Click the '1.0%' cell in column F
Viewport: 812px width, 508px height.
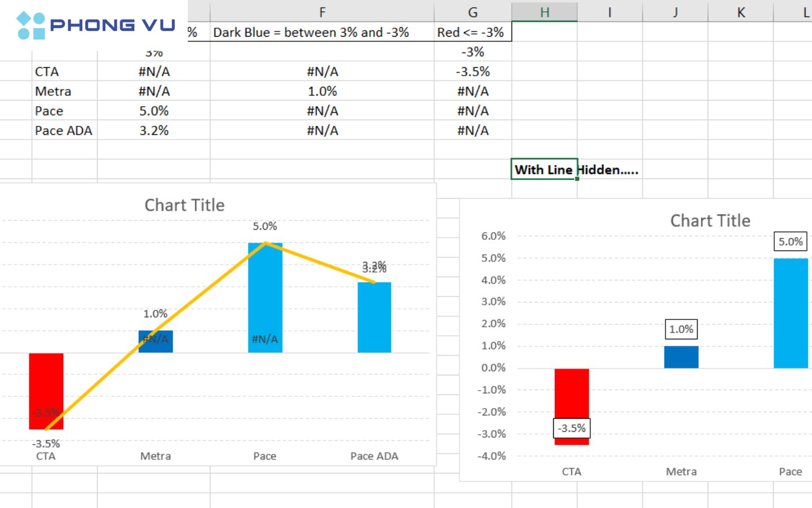point(322,91)
